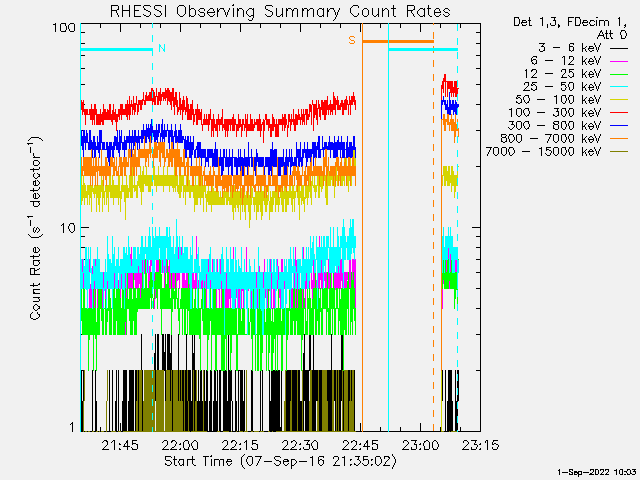Select the 300 - 800 keV legend label
This screenshot has height=480, width=640.
(x=554, y=126)
